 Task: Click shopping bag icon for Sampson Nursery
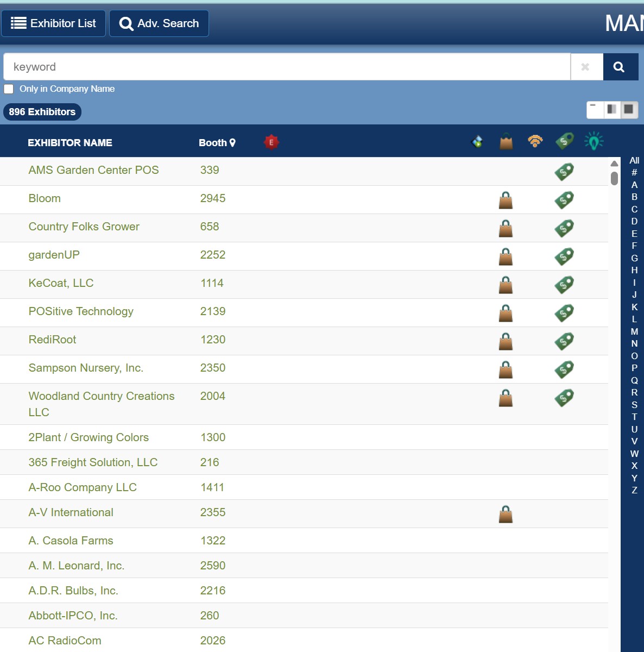[506, 370]
